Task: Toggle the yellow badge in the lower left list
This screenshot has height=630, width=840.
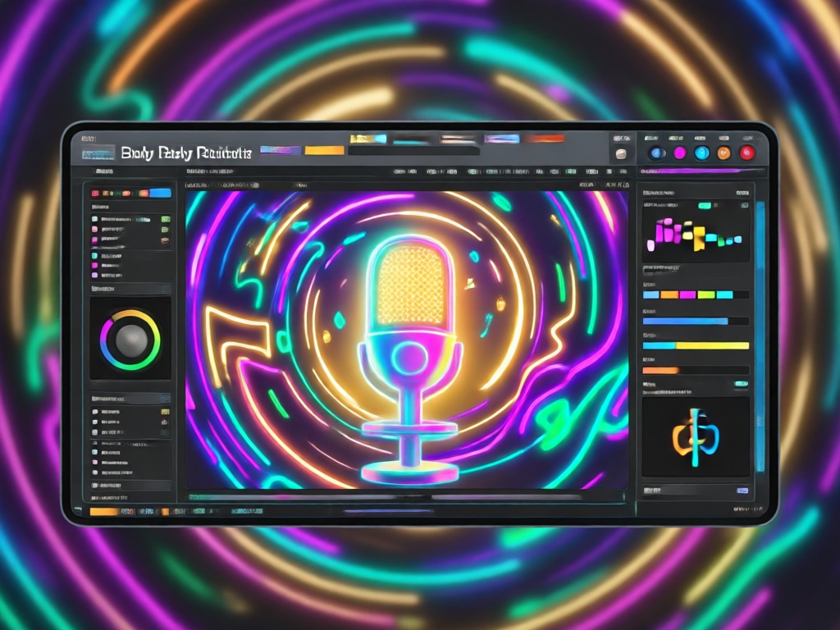Action: [165, 412]
